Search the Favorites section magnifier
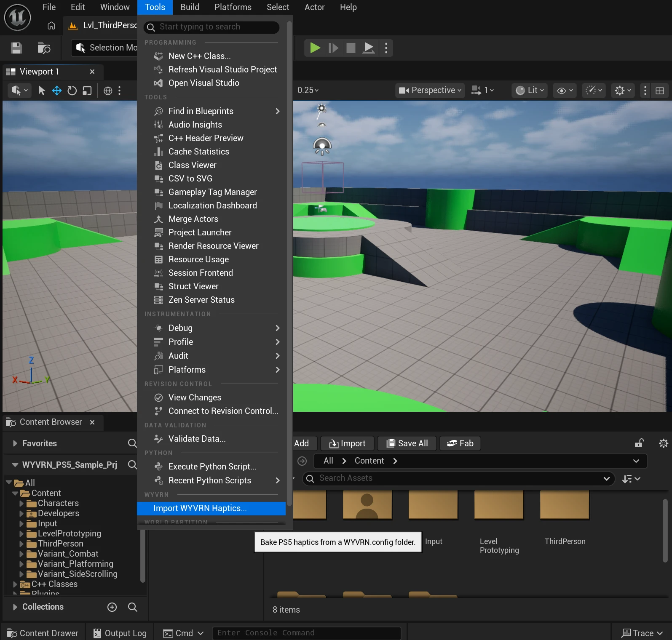Viewport: 672px width, 640px height. tap(132, 443)
